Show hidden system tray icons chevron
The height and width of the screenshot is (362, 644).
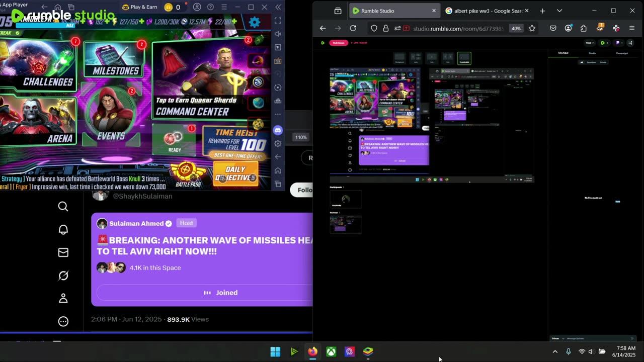pyautogui.click(x=555, y=351)
